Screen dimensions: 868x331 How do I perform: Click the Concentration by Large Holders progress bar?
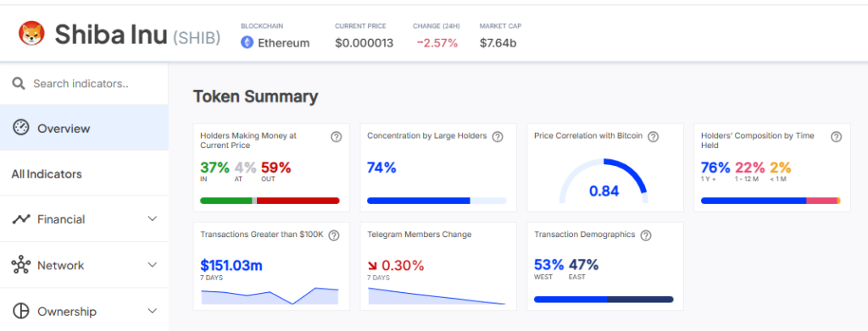pyautogui.click(x=437, y=201)
